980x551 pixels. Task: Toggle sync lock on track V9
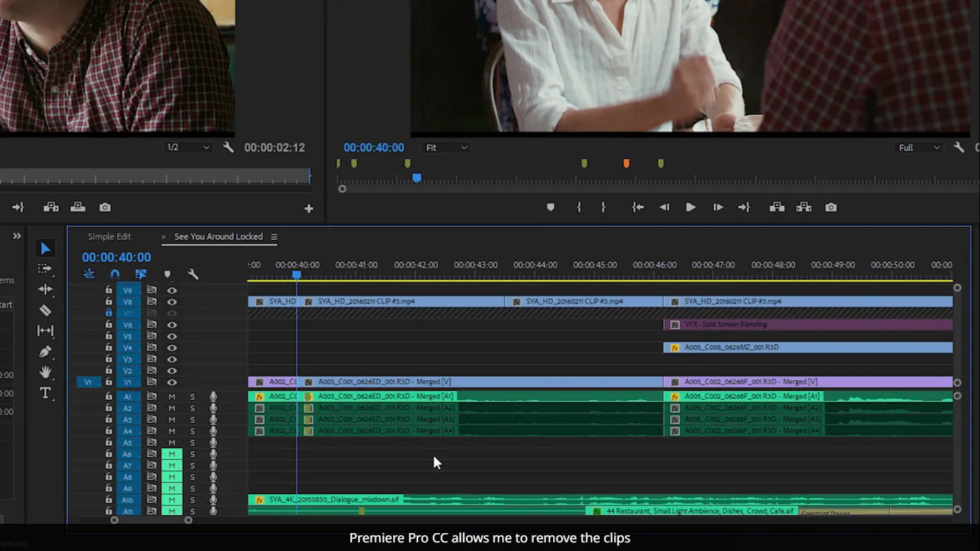(x=151, y=291)
